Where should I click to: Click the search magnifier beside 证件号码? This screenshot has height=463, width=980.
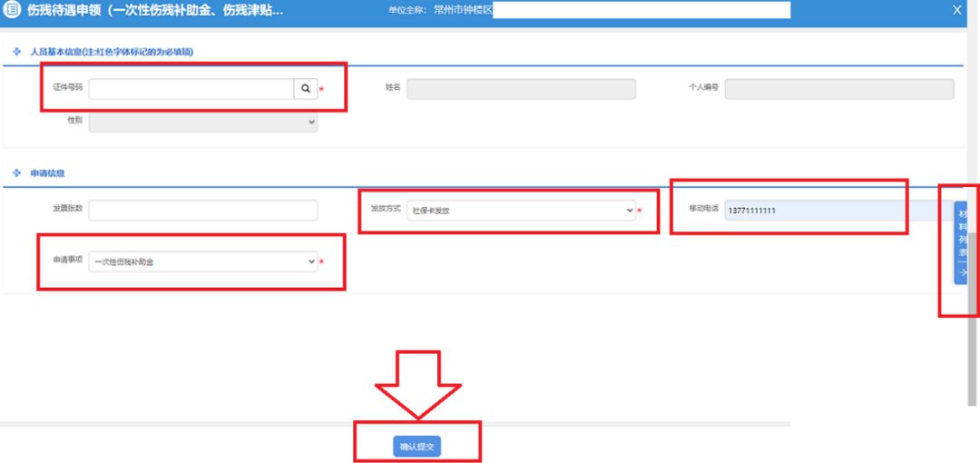[306, 89]
